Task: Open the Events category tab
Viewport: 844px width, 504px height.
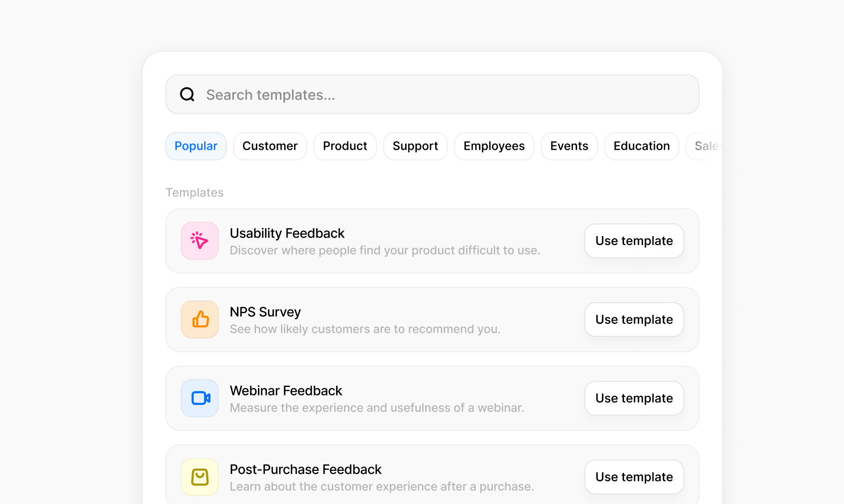Action: click(569, 146)
